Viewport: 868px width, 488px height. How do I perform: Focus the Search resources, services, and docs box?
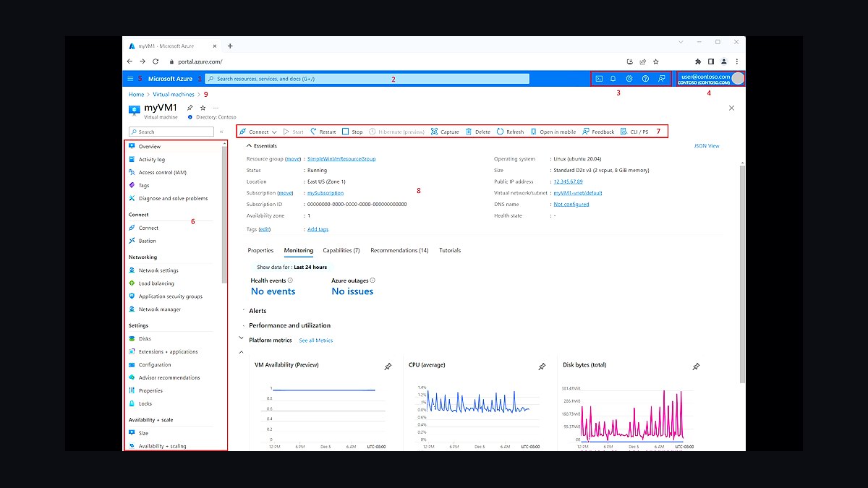click(367, 79)
